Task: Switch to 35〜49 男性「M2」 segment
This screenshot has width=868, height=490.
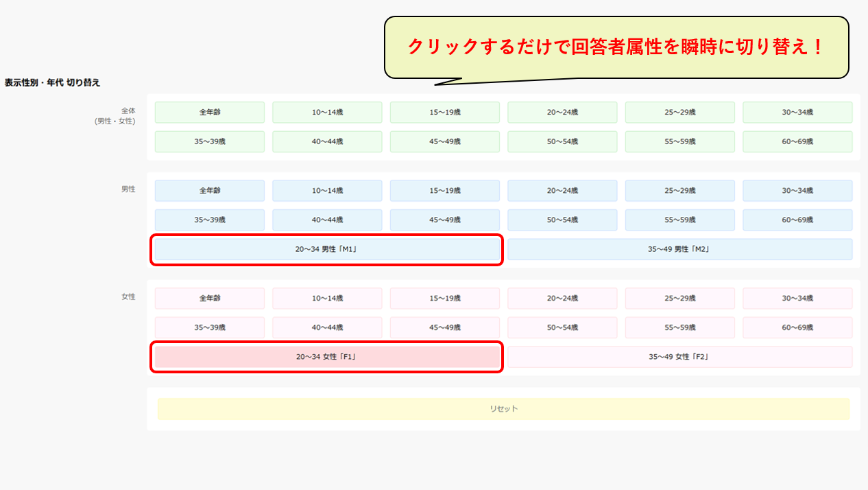Action: point(679,250)
